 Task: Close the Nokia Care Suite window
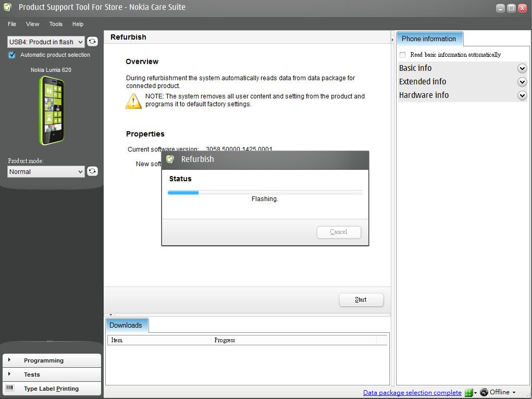(x=523, y=8)
